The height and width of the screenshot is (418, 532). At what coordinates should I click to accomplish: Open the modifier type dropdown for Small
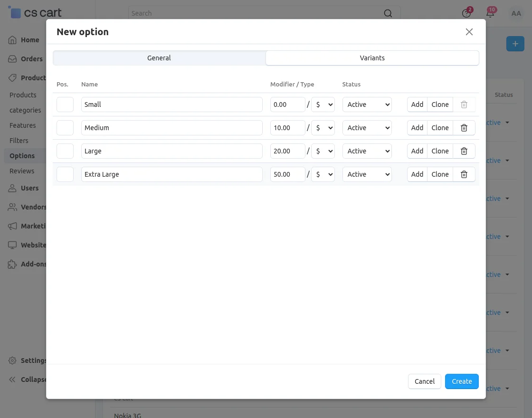click(x=323, y=104)
